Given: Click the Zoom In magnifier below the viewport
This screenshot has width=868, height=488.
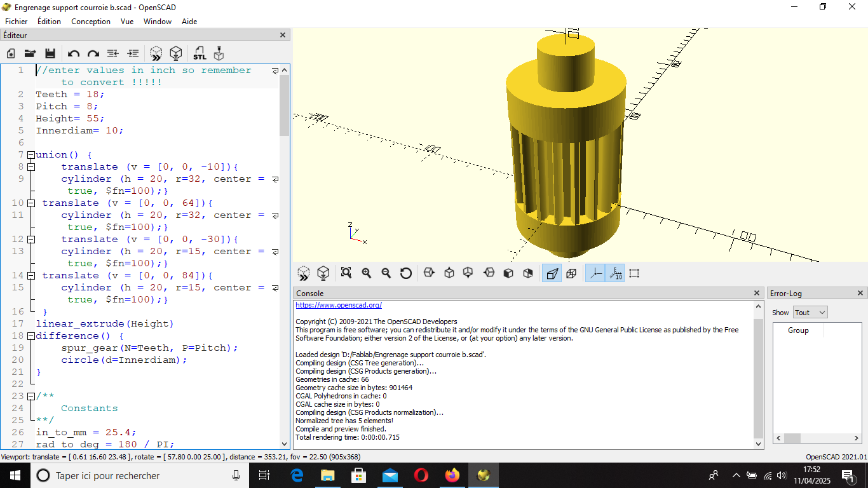Looking at the screenshot, I should click(x=367, y=273).
